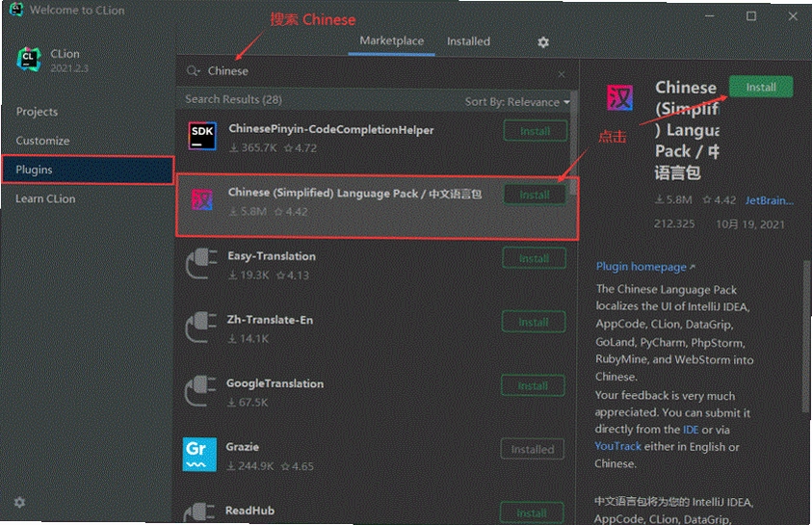Click the Easy-Translation plugin plug icon
812x525 pixels.
[201, 264]
